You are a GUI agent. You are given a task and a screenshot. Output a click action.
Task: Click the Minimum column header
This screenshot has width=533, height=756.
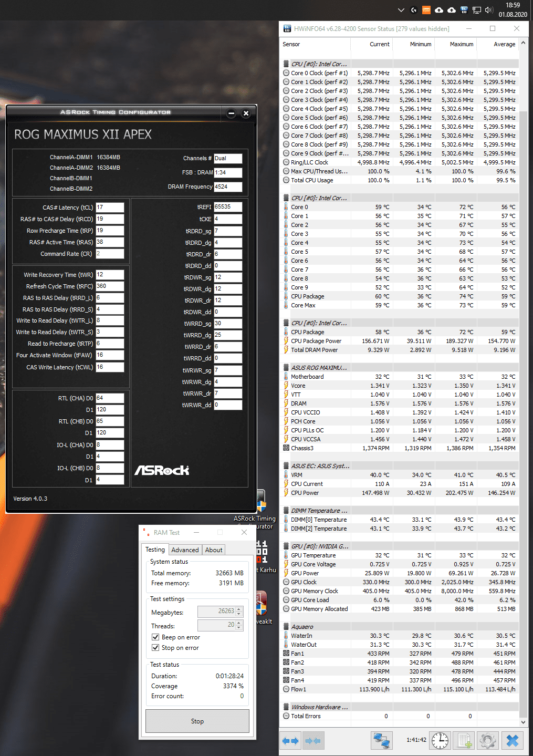[414, 44]
